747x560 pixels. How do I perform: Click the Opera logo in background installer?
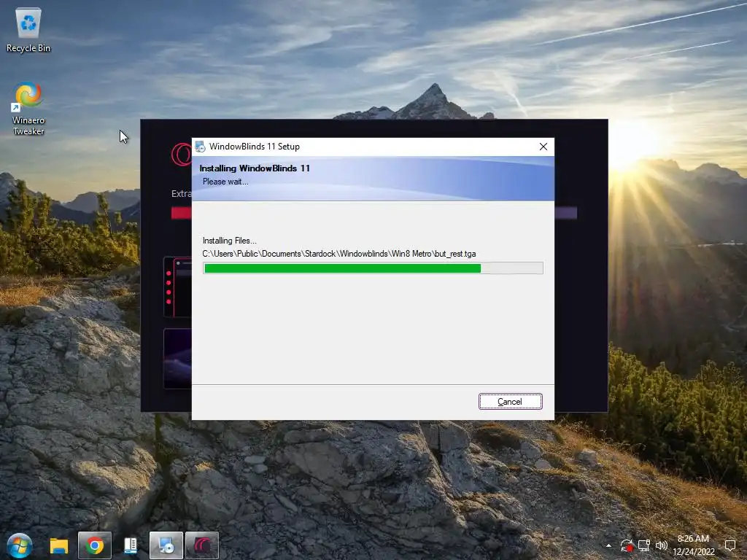182,154
